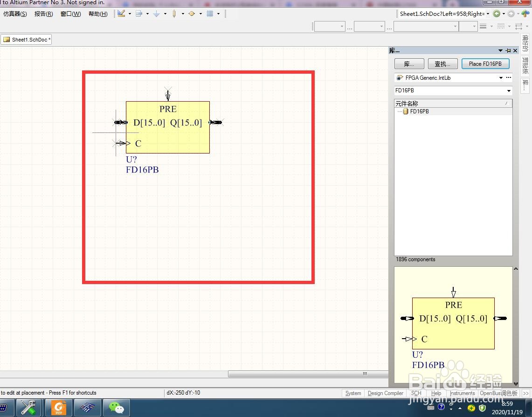Click the System status bar button

click(x=353, y=393)
